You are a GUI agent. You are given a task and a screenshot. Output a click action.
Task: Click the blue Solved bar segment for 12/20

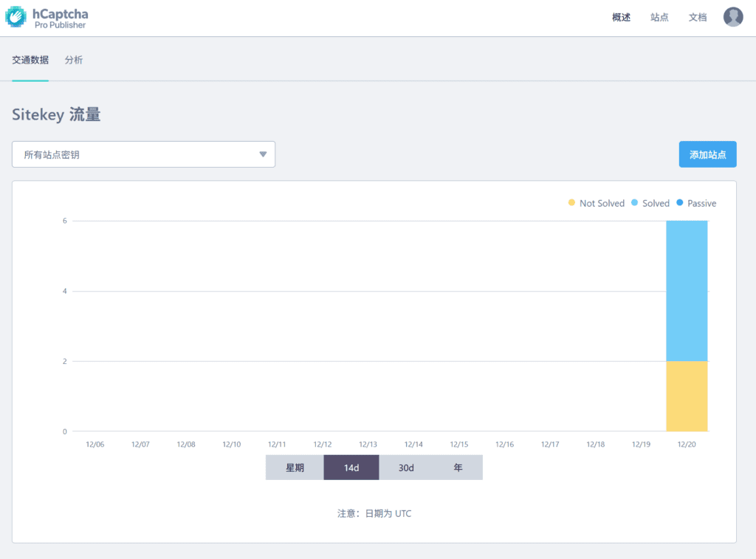[687, 290]
